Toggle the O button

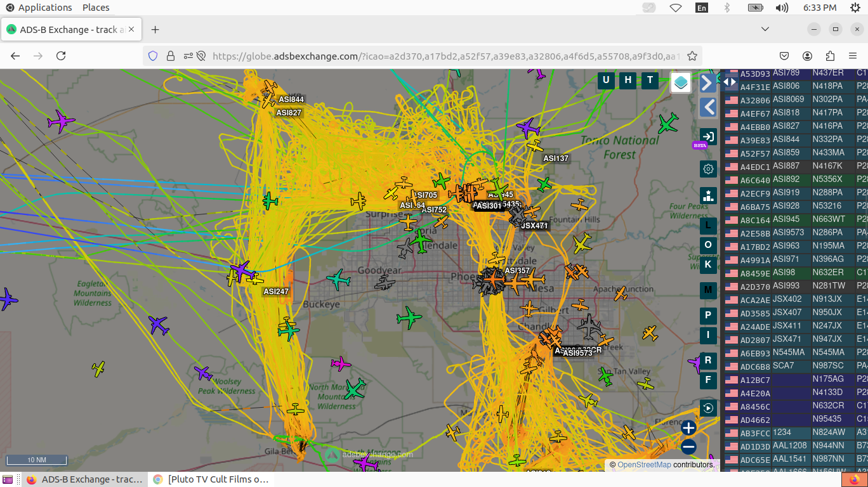pos(708,245)
